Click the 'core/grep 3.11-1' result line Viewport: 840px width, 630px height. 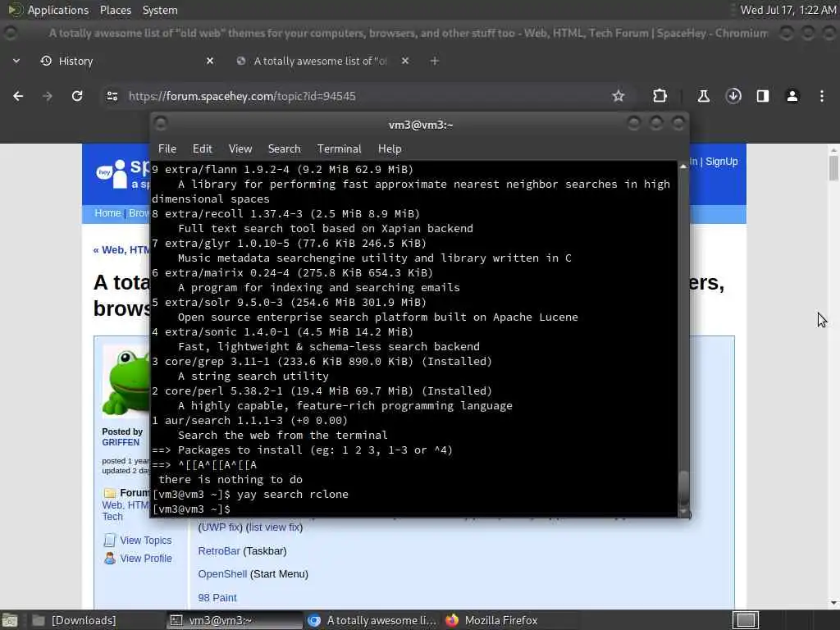[322, 362]
